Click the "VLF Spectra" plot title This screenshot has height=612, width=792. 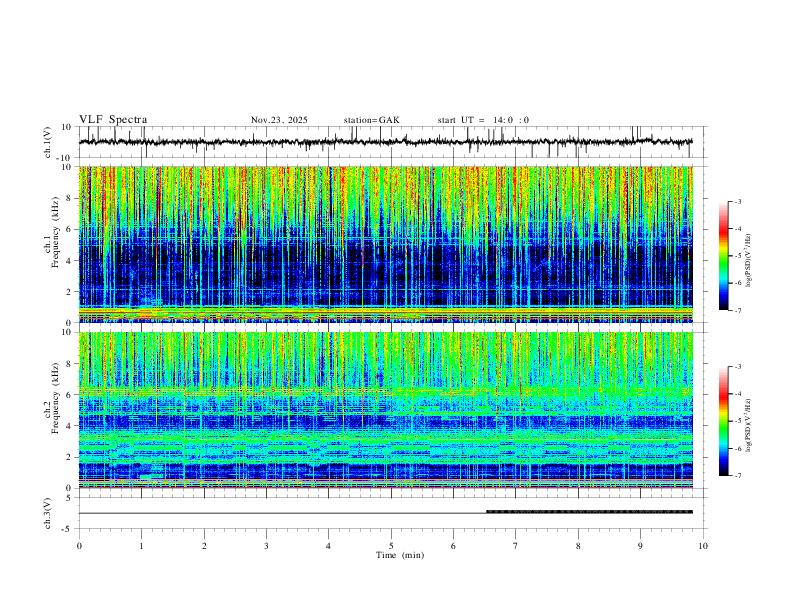tap(113, 120)
